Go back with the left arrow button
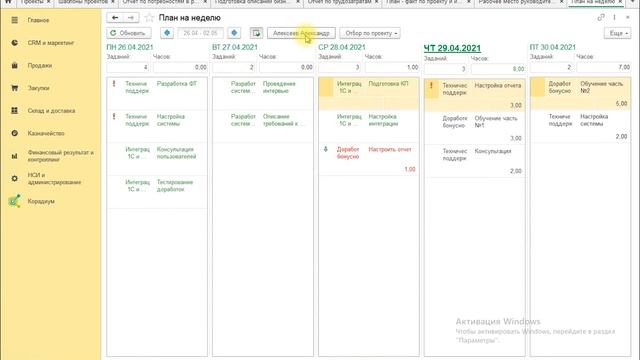640x360 pixels. click(x=115, y=18)
